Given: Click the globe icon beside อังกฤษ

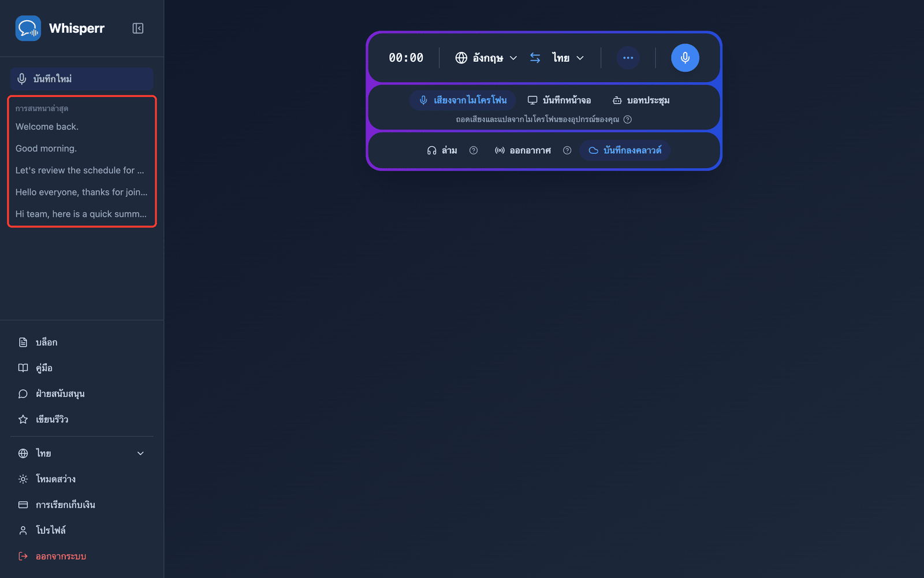Looking at the screenshot, I should coord(461,58).
